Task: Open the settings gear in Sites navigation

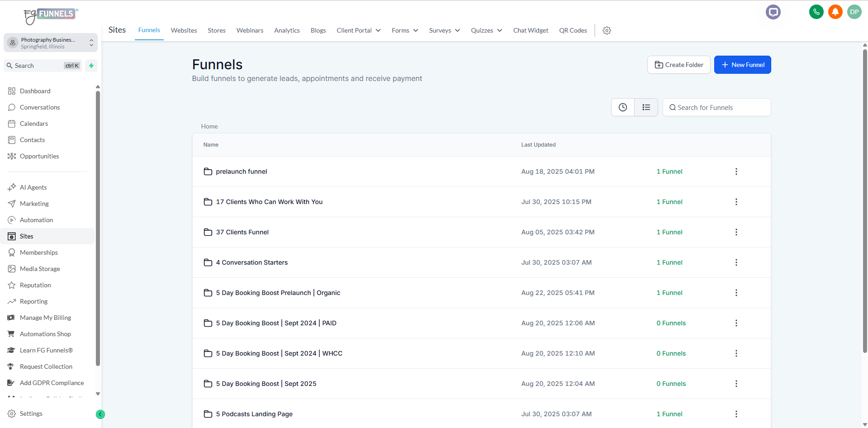Action: [607, 30]
